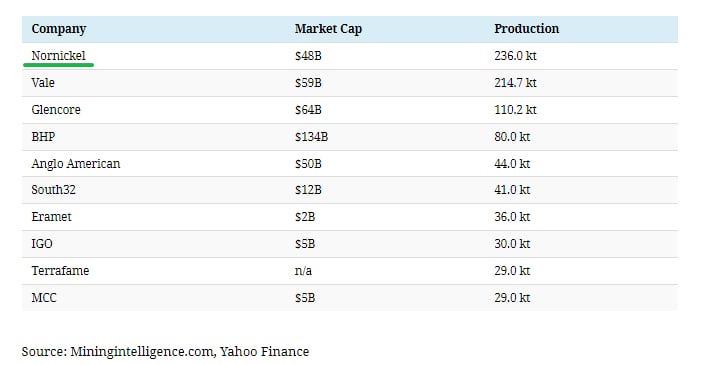The width and height of the screenshot is (709, 365).
Task: Select the Market Cap column header
Action: point(328,28)
